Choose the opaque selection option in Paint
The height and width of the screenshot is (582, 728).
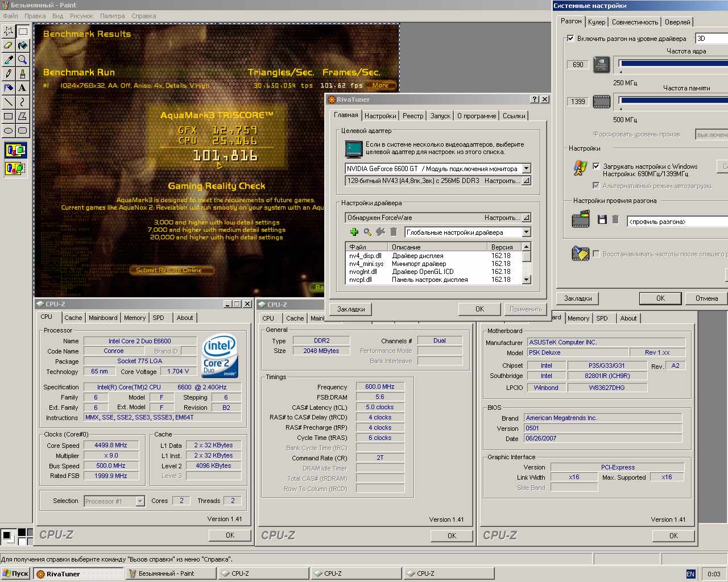click(15, 151)
